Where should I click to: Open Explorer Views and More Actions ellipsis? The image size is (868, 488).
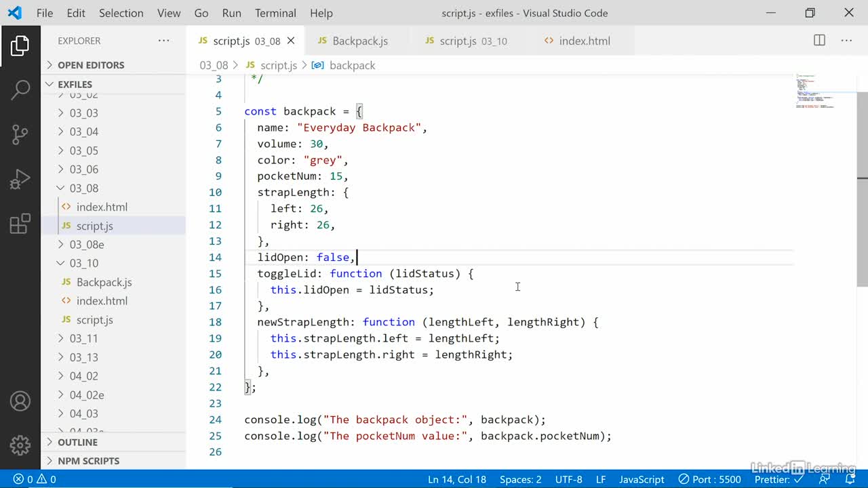pos(163,41)
